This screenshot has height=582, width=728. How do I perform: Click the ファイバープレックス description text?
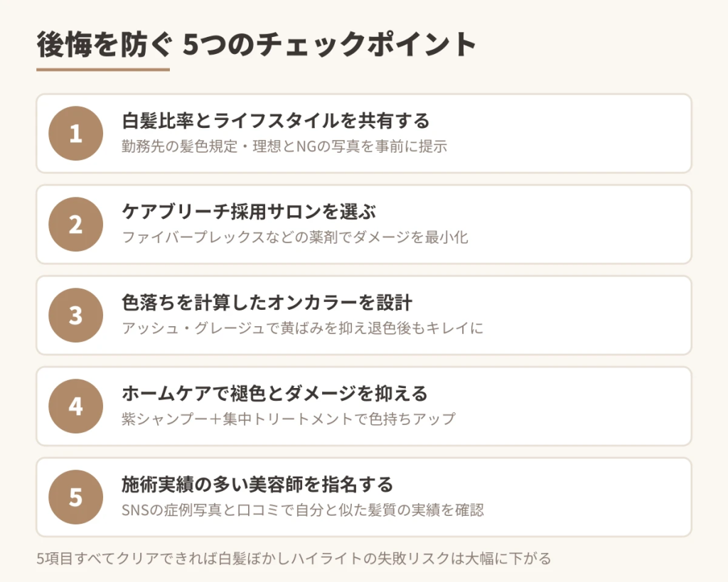[x=295, y=237]
